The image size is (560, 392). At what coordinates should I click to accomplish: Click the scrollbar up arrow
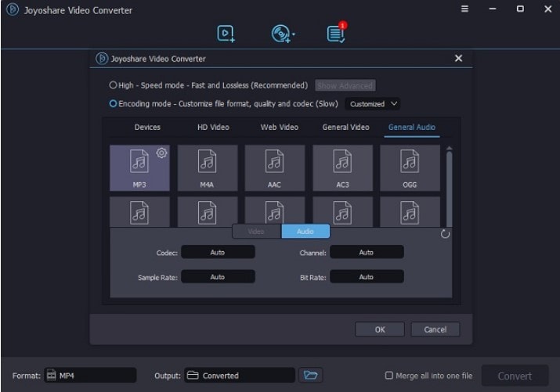(450, 148)
